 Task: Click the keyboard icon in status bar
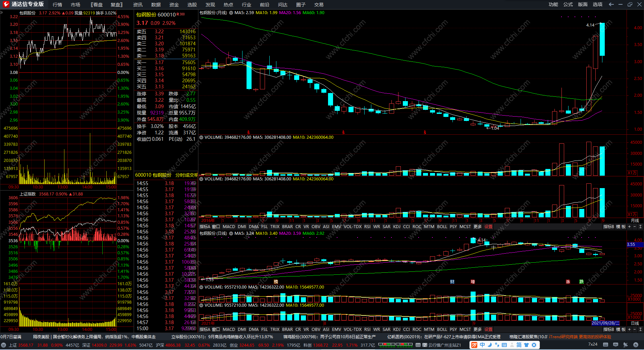point(605,345)
